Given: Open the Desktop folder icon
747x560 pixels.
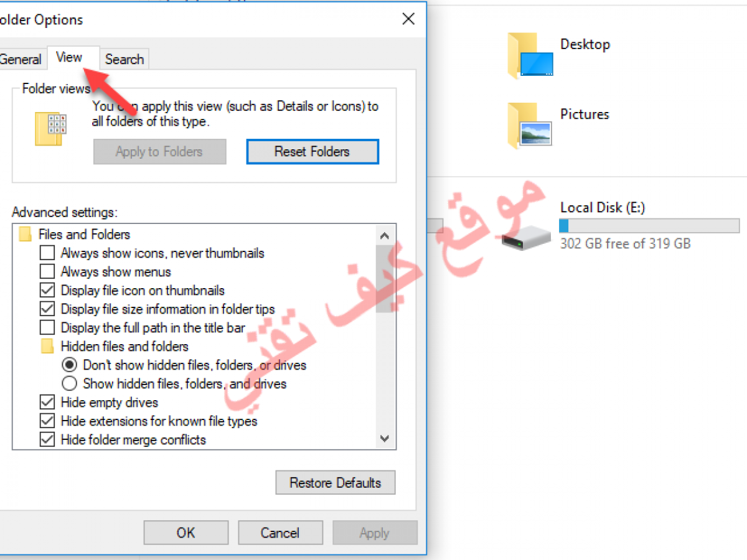Looking at the screenshot, I should [530, 56].
